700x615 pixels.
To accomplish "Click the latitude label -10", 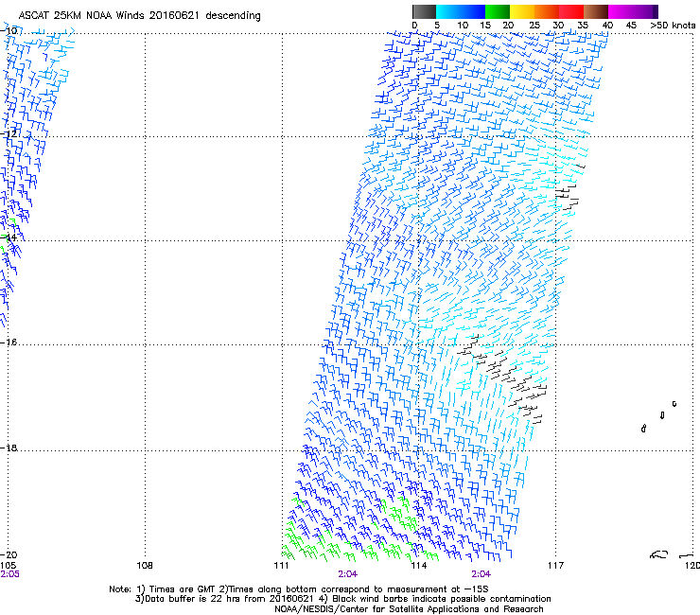I will pos(9,30).
